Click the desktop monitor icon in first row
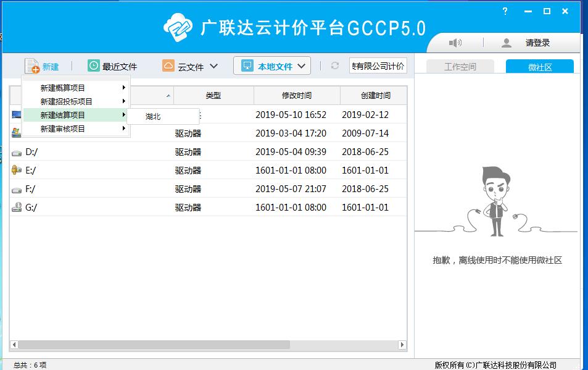Screen dimensions: 588x370 click(16, 114)
